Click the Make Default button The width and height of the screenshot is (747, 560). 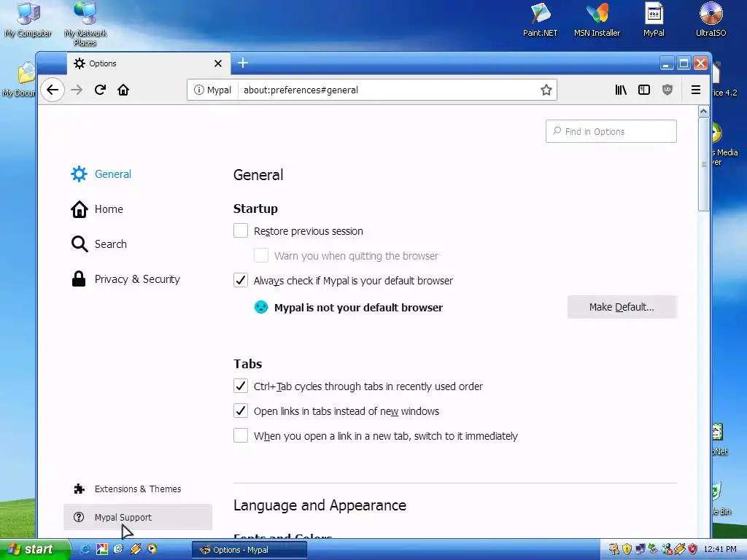pyautogui.click(x=622, y=307)
